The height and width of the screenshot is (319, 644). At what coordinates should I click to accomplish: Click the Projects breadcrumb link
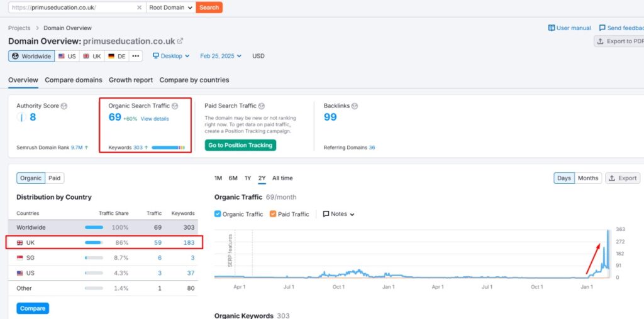click(19, 28)
